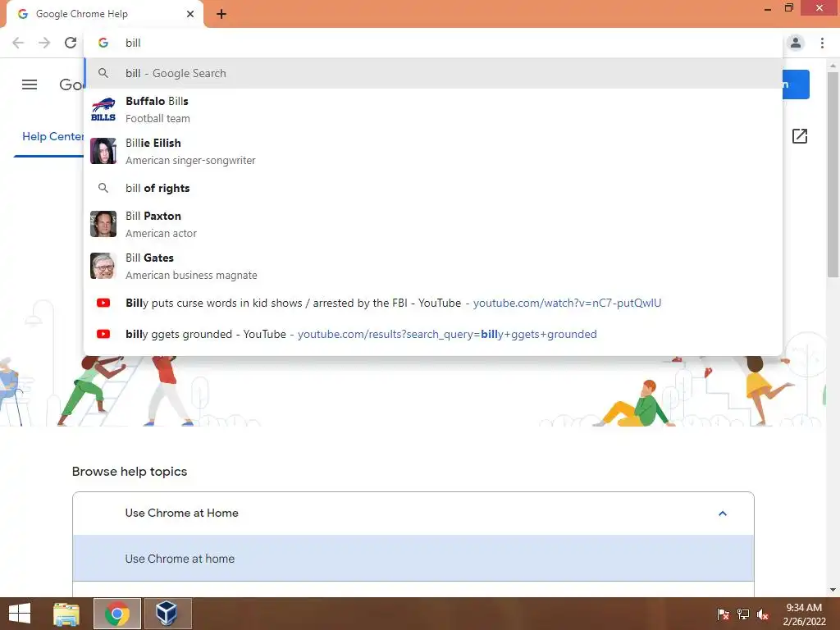This screenshot has height=630, width=840.
Task: Click the 'American actor' description text
Action: pyautogui.click(x=161, y=234)
